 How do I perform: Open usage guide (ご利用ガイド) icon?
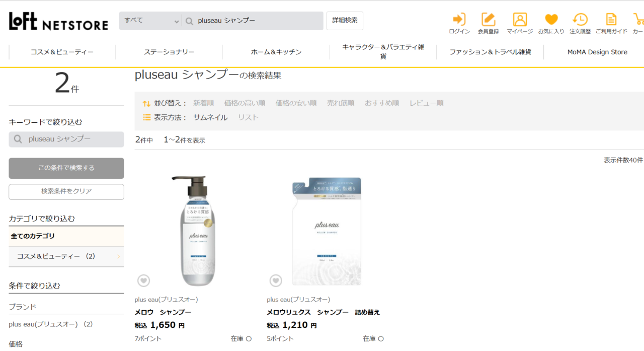click(611, 20)
